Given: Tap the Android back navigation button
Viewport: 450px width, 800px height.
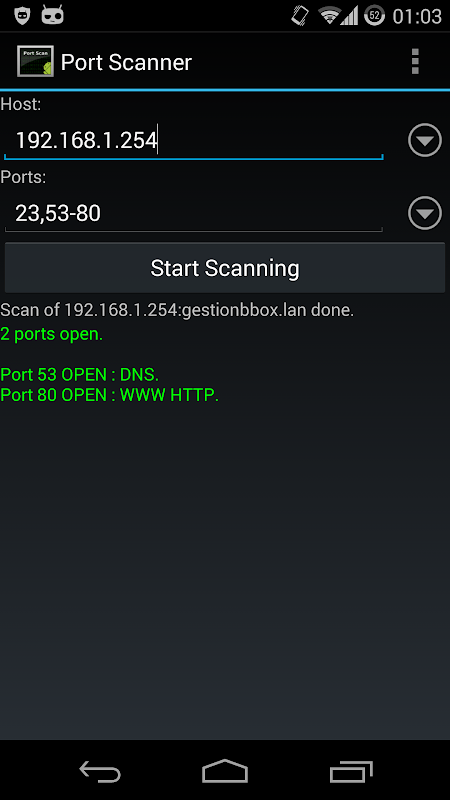Looking at the screenshot, I should (100, 771).
